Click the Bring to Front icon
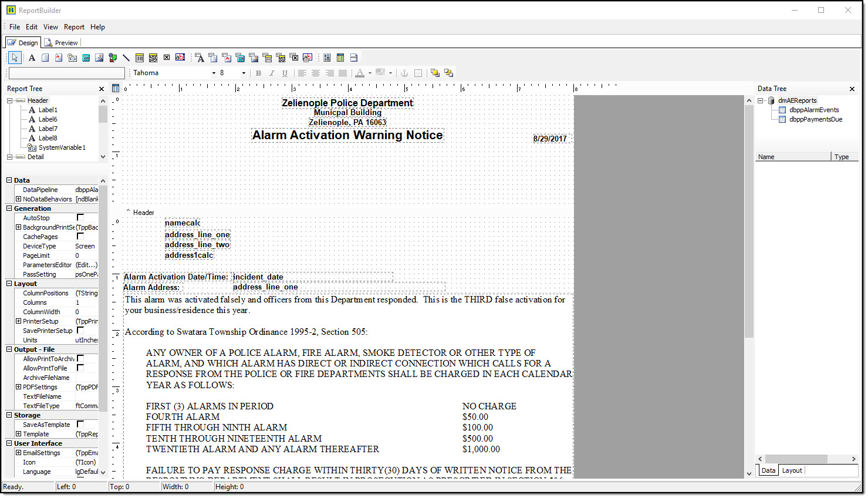 click(x=435, y=73)
